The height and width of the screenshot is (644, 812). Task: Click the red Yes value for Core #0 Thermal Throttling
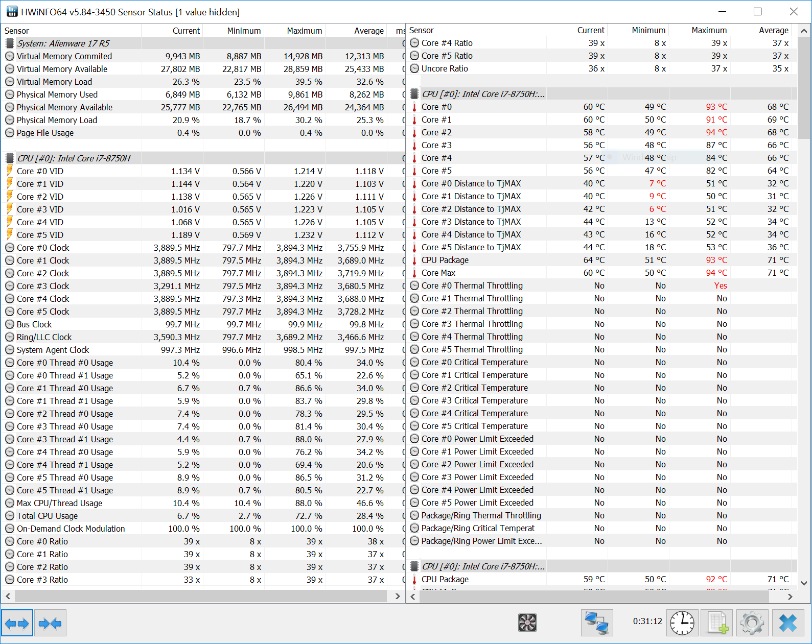(721, 285)
